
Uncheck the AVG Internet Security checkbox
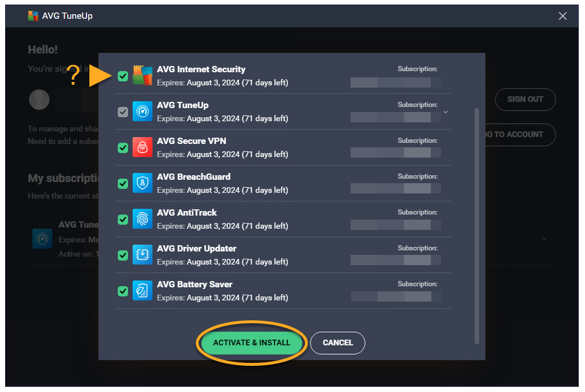click(123, 76)
